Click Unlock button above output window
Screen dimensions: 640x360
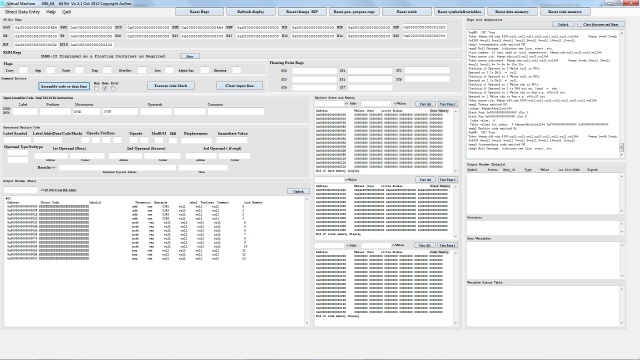point(298,191)
